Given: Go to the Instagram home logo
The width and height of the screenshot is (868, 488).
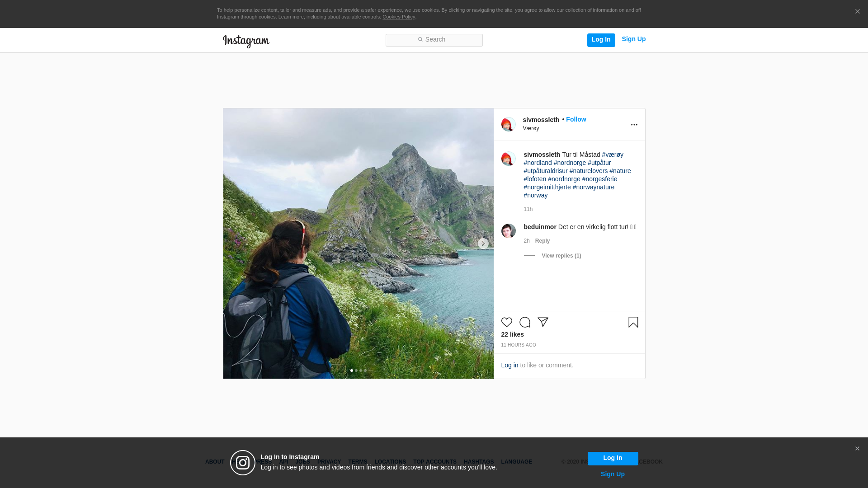Looking at the screenshot, I should [246, 41].
